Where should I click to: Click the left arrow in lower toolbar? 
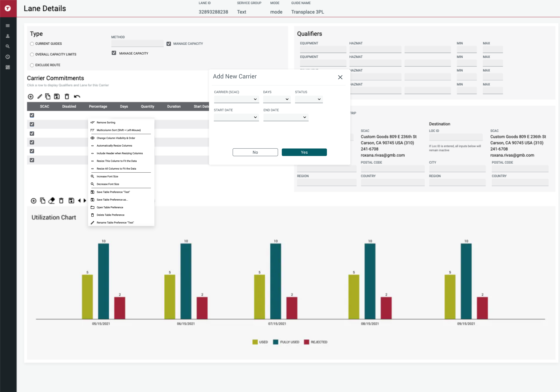[x=79, y=201]
